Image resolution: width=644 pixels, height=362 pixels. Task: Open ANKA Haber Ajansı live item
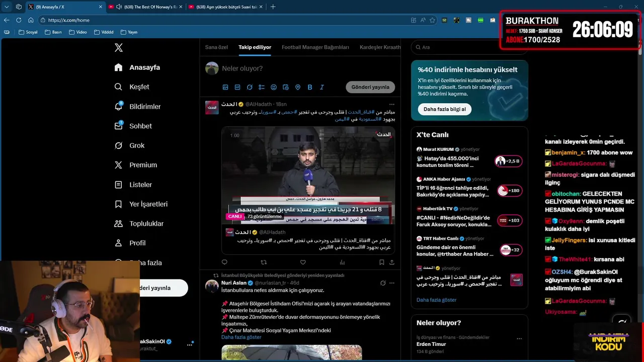tap(469, 187)
